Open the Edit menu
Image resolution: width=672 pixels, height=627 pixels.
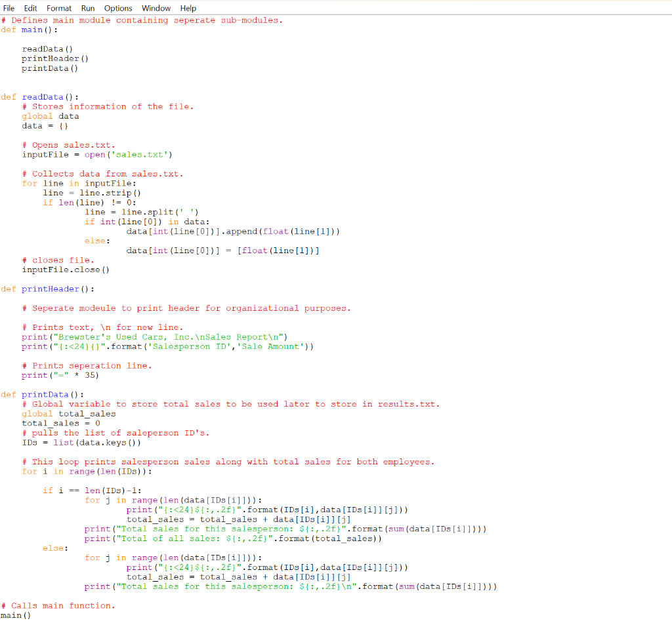(x=30, y=8)
